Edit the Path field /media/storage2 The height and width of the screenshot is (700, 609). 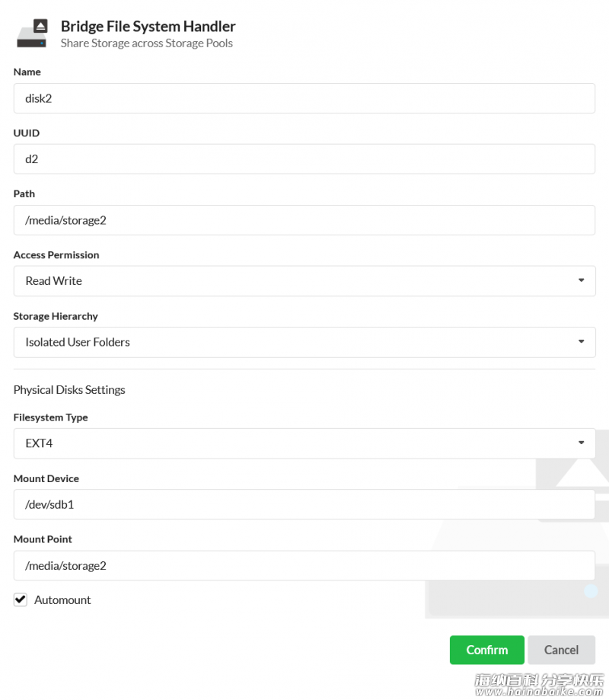[304, 220]
